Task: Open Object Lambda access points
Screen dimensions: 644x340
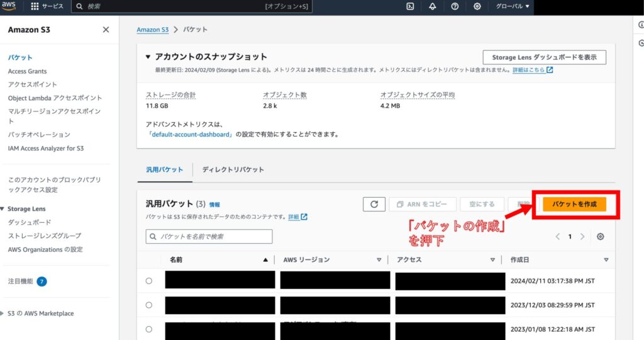Action: (x=55, y=98)
